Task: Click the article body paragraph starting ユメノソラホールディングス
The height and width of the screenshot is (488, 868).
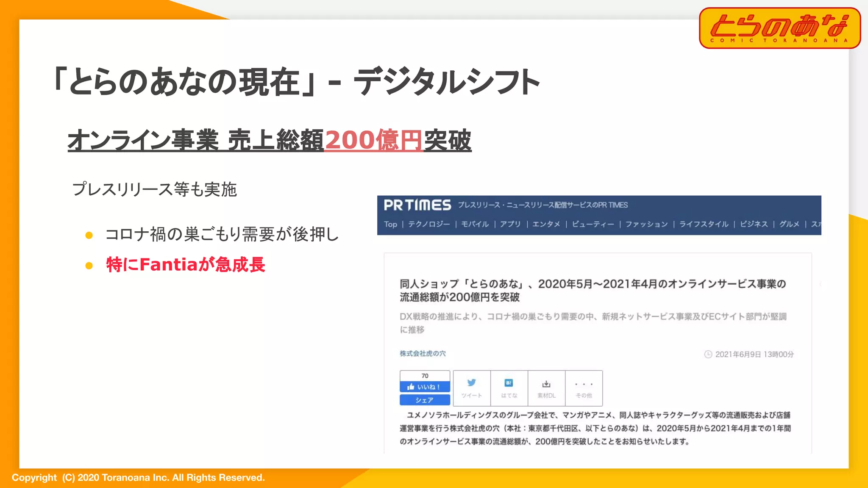Action: pyautogui.click(x=595, y=428)
